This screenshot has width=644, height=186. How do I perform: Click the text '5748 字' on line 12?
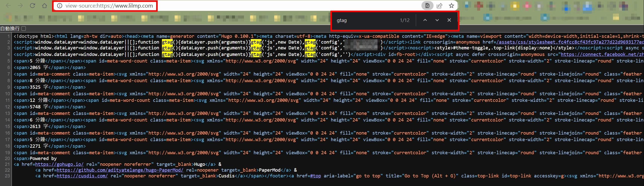39,107
